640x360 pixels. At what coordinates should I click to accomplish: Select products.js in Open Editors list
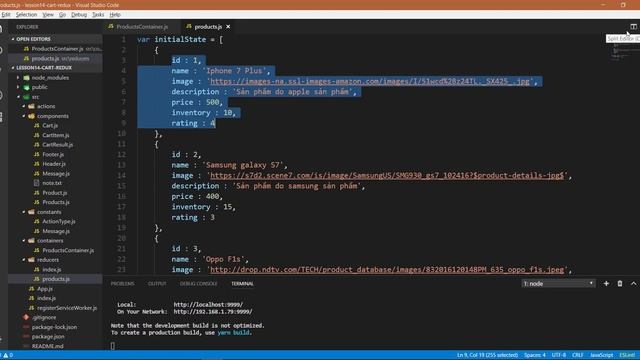click(x=55, y=58)
